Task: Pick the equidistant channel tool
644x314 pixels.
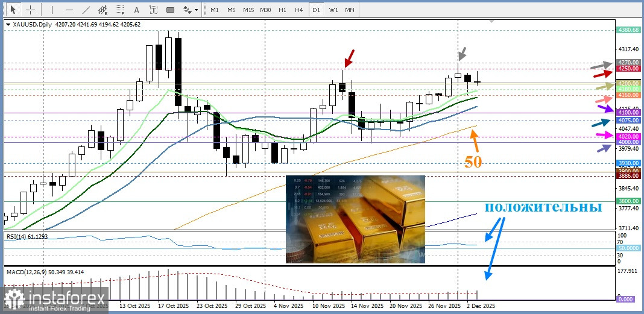Action: 103,10
